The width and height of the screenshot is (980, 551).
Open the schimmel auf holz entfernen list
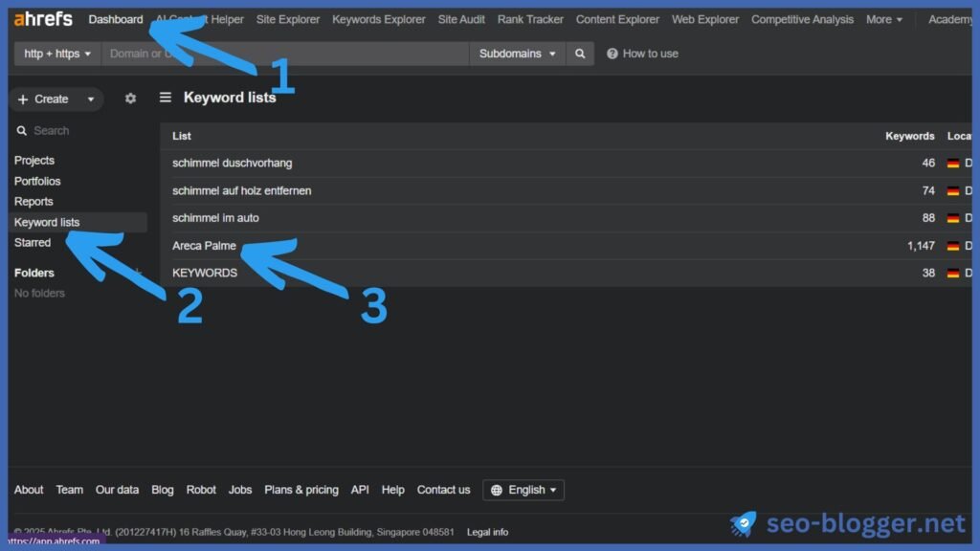[242, 190]
